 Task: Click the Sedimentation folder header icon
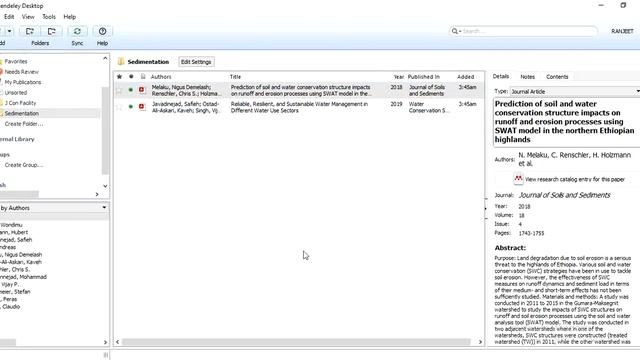click(121, 62)
